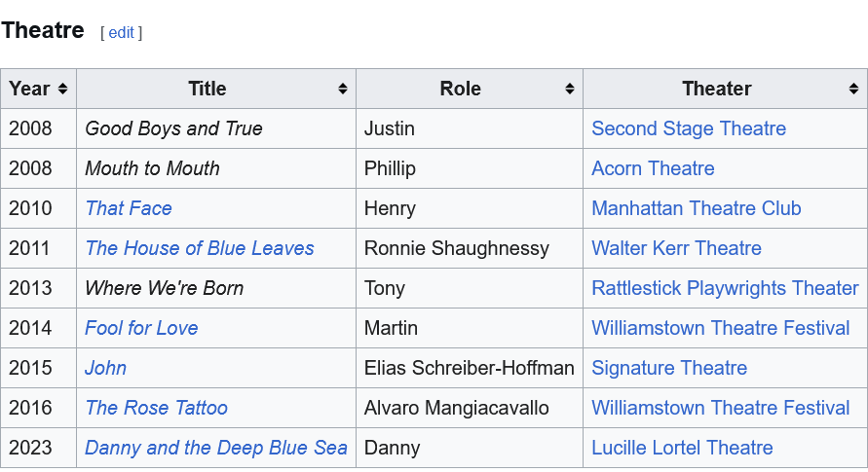Go to Manhattan Theatre Club page
This screenshot has width=868, height=472.
click(696, 208)
